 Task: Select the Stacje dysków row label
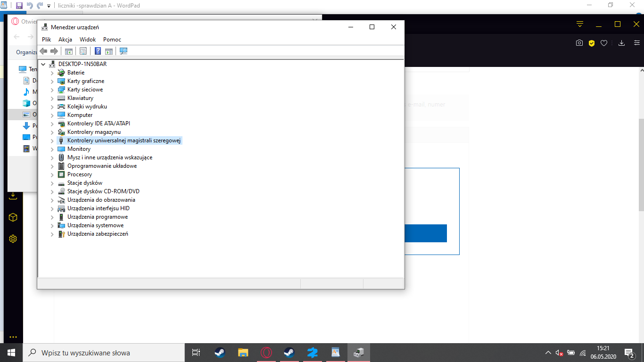pos(85,183)
